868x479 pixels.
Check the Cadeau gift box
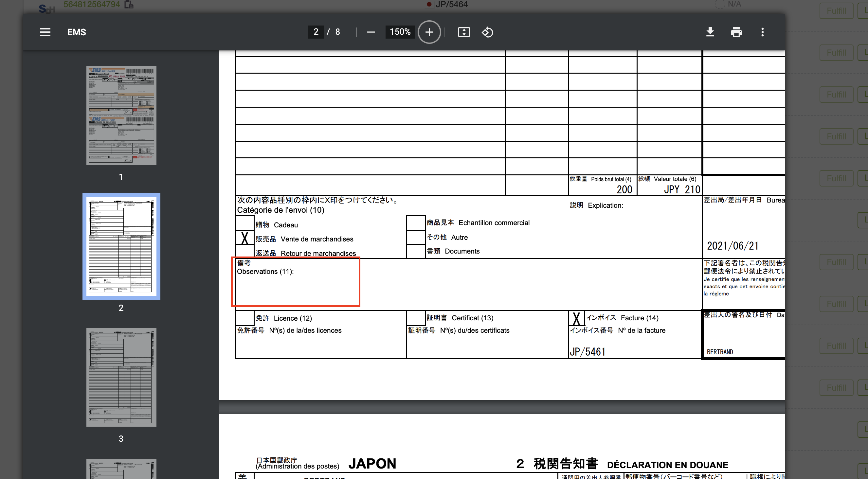(x=244, y=223)
